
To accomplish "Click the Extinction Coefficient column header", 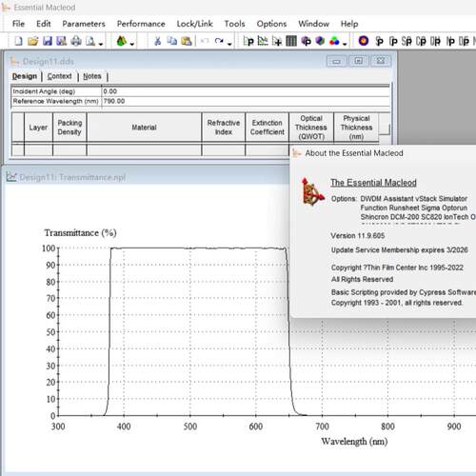I will (268, 128).
